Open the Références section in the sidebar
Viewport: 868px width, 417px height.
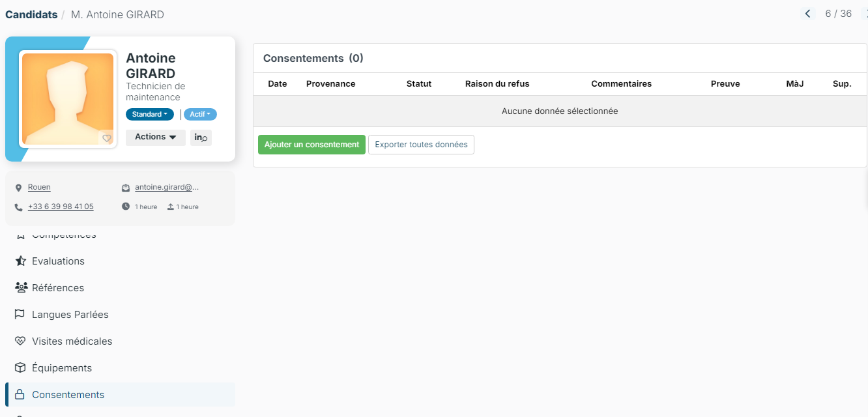point(120,288)
